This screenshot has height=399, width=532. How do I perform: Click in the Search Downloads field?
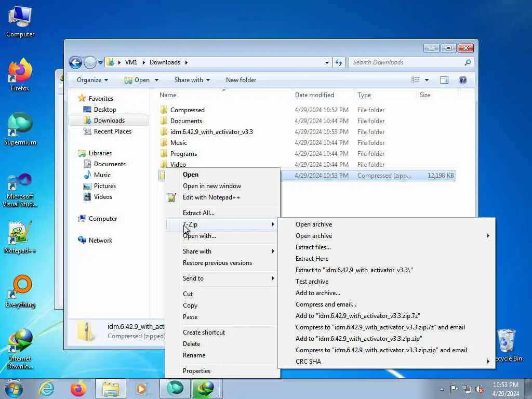[x=406, y=62]
